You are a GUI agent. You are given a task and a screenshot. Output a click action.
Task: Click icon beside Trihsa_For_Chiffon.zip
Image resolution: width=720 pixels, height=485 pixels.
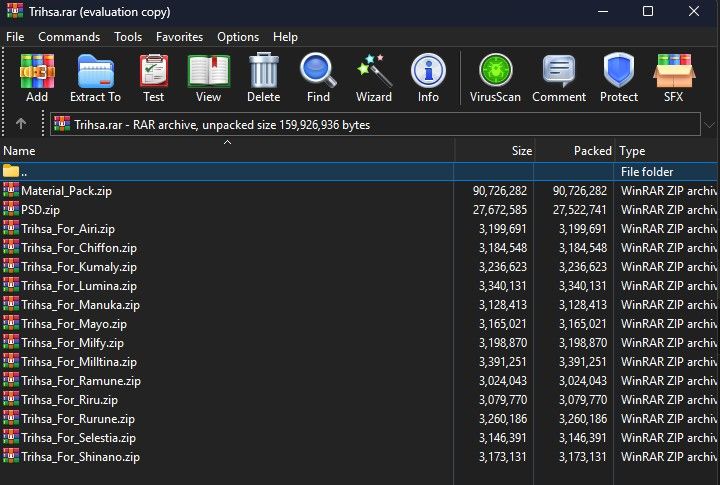click(x=11, y=247)
